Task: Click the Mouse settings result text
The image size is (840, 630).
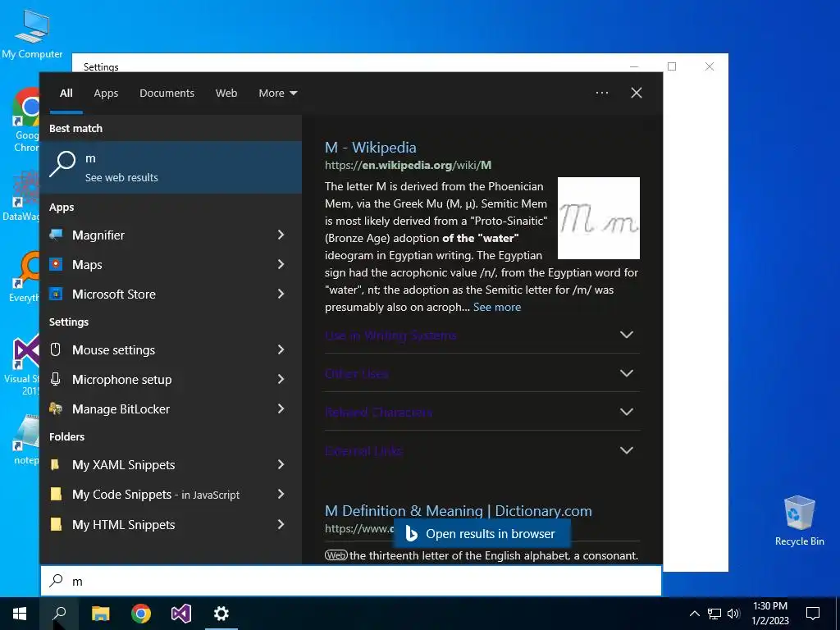Action: point(113,349)
